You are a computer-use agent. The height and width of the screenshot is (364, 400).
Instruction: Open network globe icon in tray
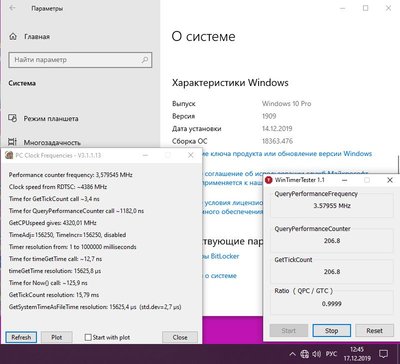point(304,354)
